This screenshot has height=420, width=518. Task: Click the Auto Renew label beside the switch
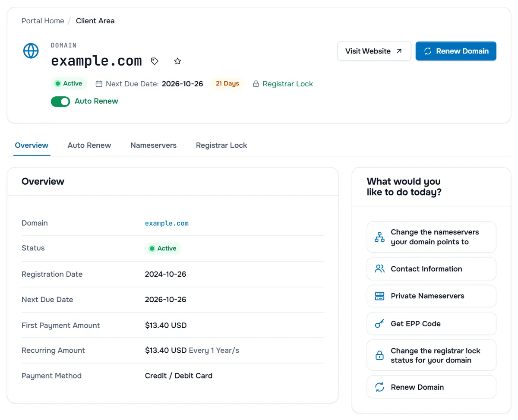click(96, 101)
